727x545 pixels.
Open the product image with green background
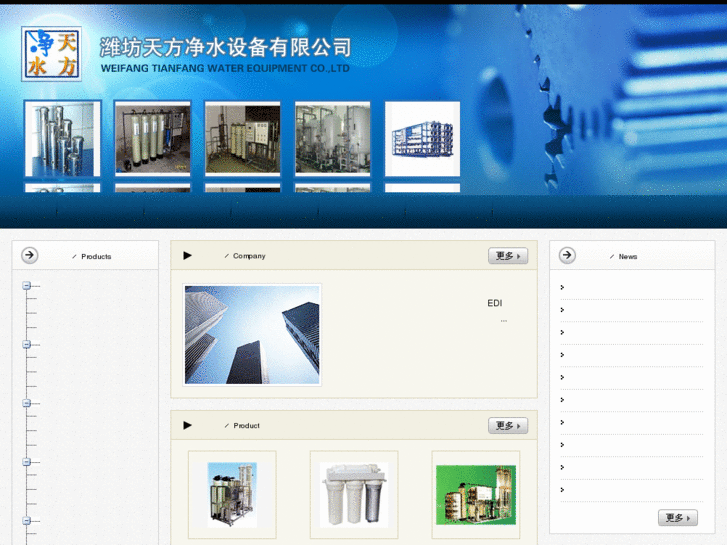click(476, 495)
